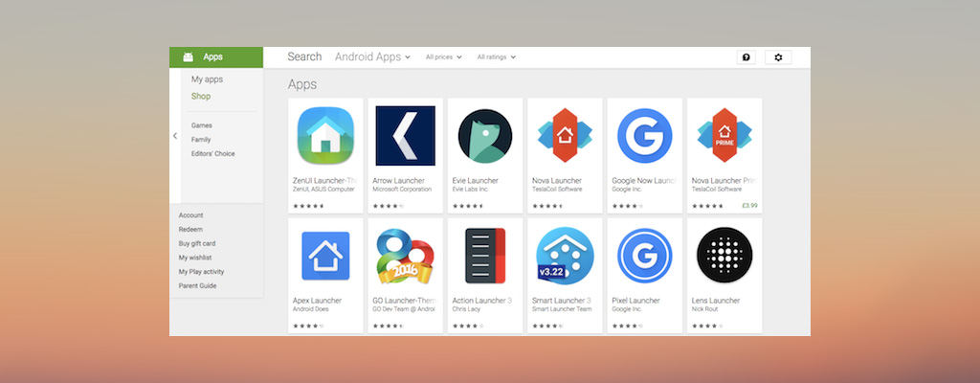
Task: Collapse the sidebar with the left chevron
Action: [175, 136]
